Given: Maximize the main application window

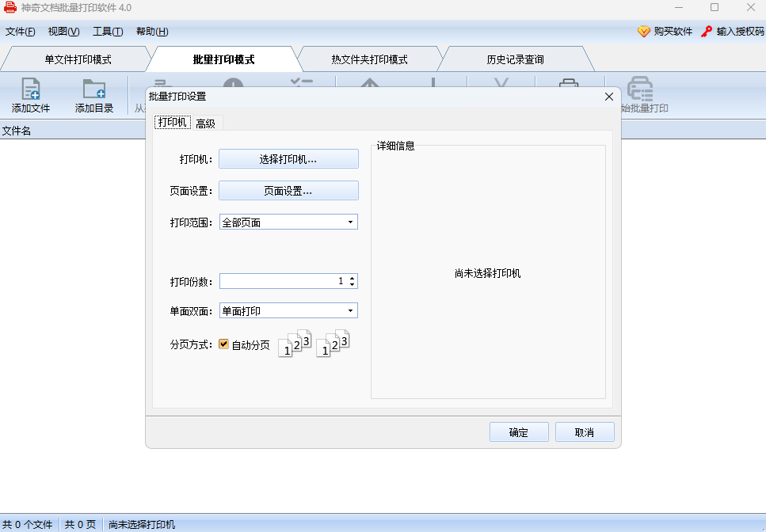Looking at the screenshot, I should [715, 7].
